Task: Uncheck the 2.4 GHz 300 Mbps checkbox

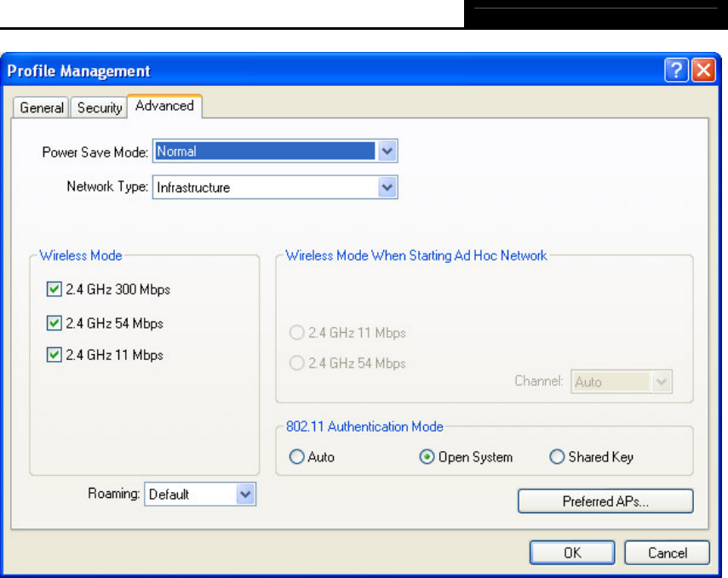Action: pyautogui.click(x=54, y=289)
